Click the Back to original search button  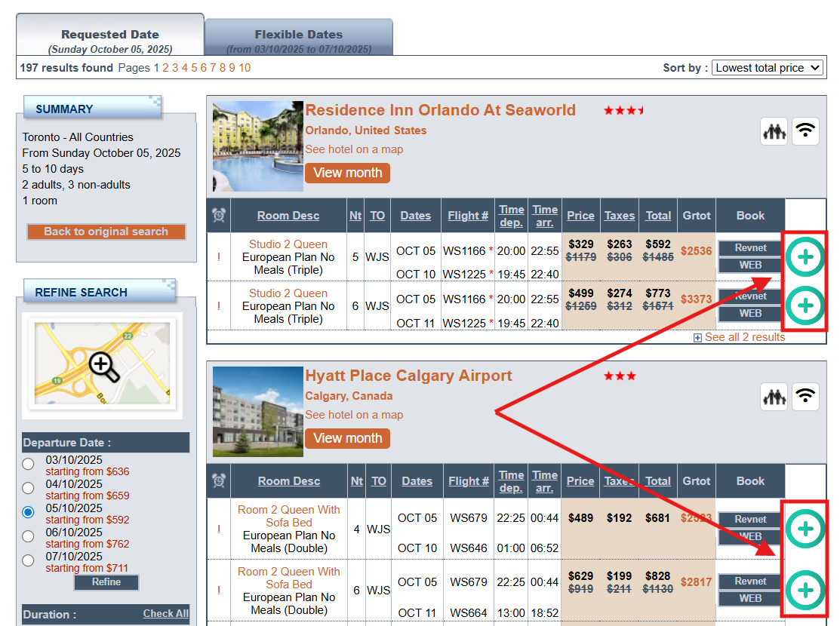point(106,232)
